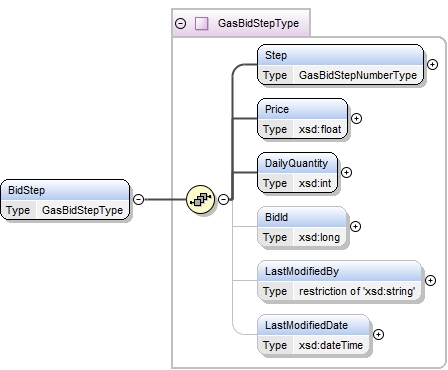
Task: Click the GasBidStepType header title text
Action: click(258, 23)
